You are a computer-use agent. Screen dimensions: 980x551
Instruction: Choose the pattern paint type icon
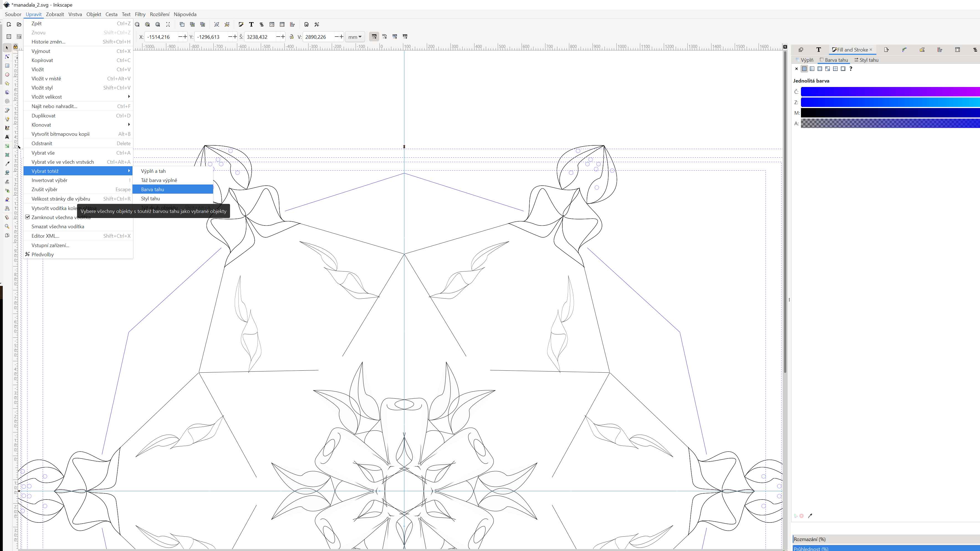tap(835, 69)
